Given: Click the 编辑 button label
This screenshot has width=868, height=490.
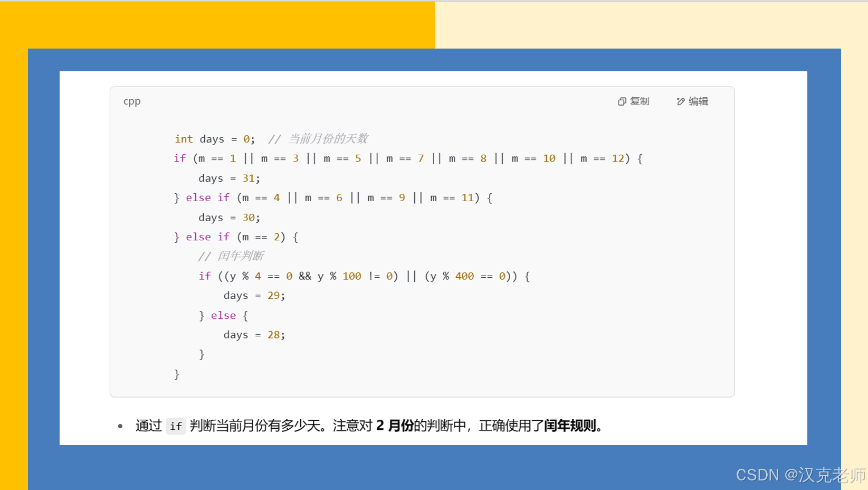Looking at the screenshot, I should (x=698, y=101).
